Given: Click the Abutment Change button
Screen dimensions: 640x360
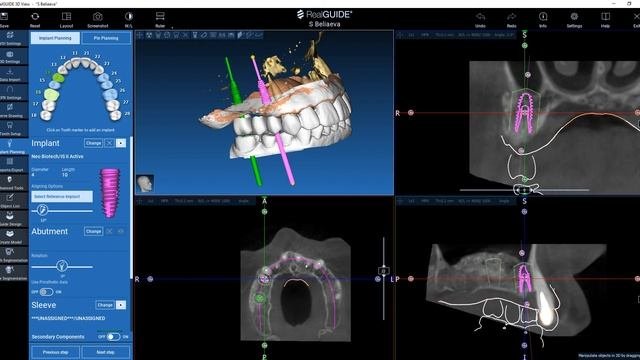Looking at the screenshot, I should (x=93, y=231).
